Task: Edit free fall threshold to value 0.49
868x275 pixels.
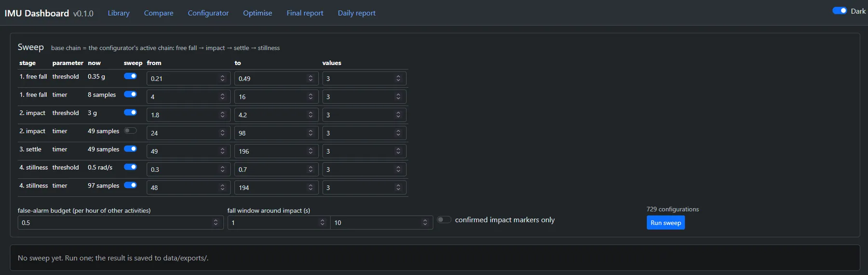Action: 276,78
